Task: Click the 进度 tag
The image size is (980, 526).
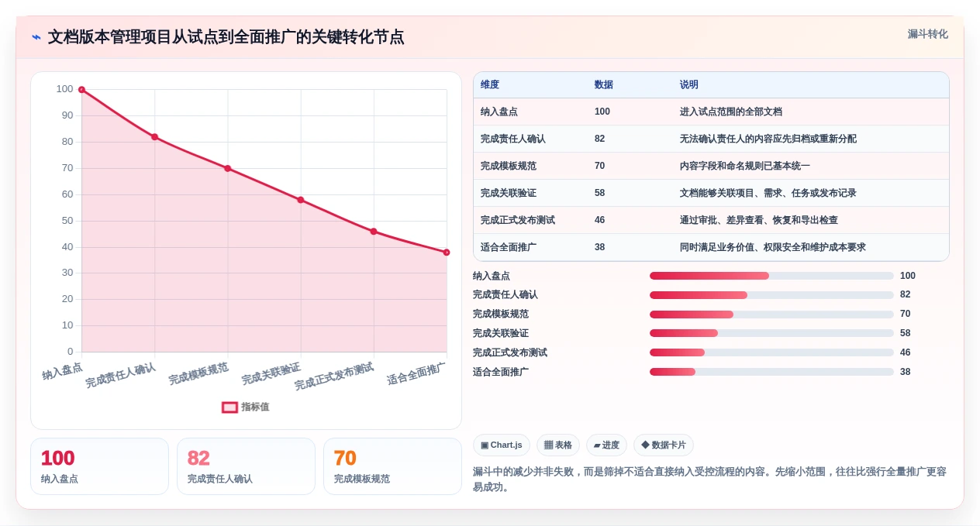Action: coord(606,445)
